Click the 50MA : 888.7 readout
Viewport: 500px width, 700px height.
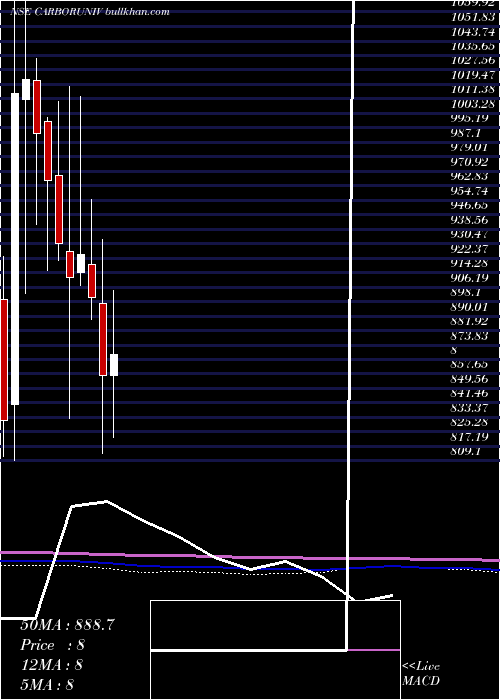coord(67,625)
